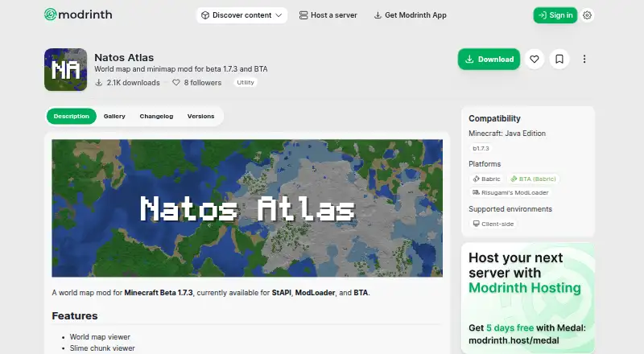Click the Supported environments label
644x354 pixels.
pos(510,209)
